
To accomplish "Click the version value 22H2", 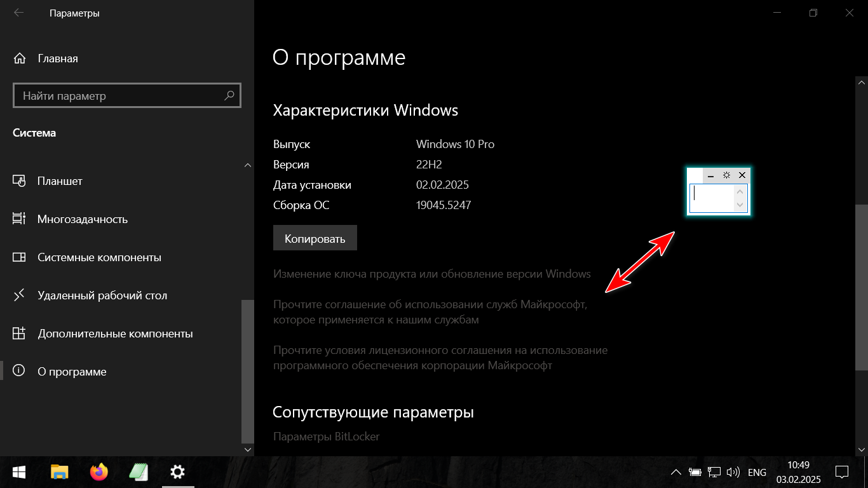I will [429, 165].
